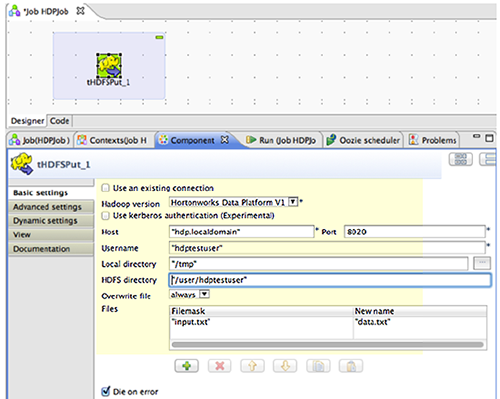
Task: Click the Files table horizontal scrollbar
Action: pyautogui.click(x=327, y=345)
